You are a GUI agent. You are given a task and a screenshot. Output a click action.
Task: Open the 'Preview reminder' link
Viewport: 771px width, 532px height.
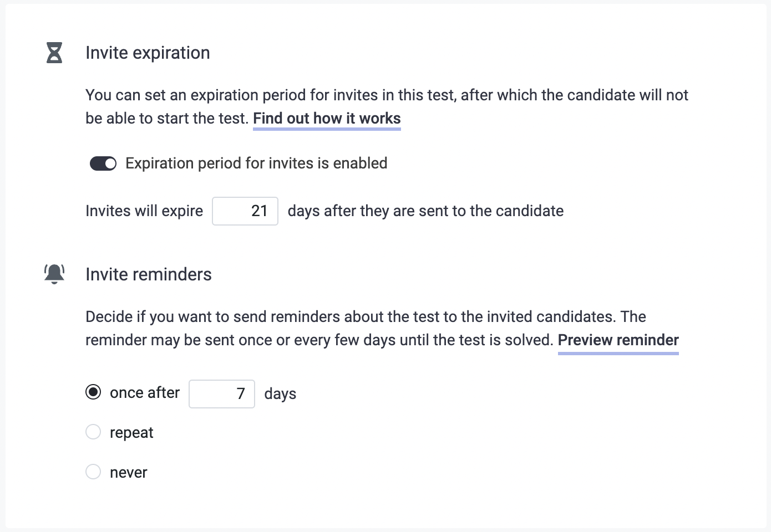click(618, 340)
